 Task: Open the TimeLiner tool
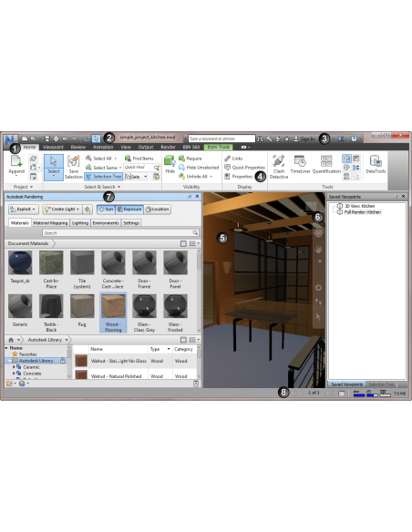[300, 165]
